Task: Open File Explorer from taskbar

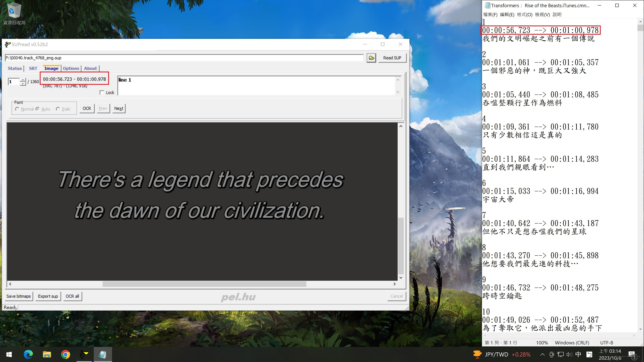Action: point(47,354)
